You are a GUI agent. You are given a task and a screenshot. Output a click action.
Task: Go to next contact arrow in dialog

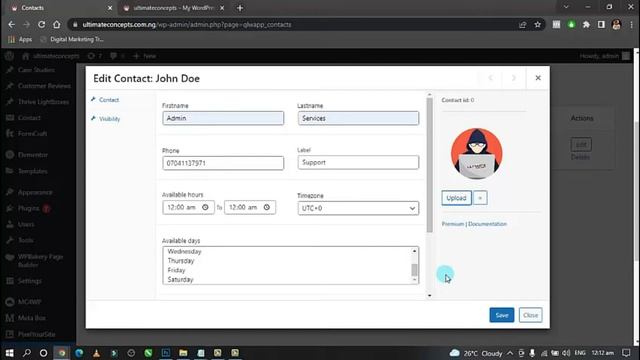(514, 78)
